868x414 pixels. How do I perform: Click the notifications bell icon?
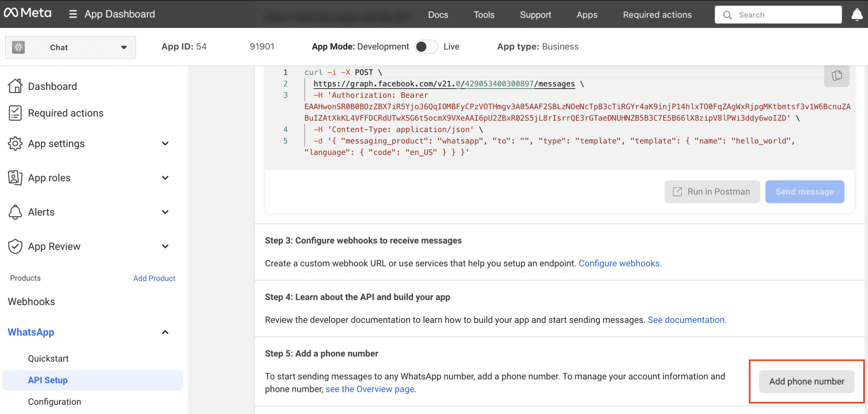[857, 15]
